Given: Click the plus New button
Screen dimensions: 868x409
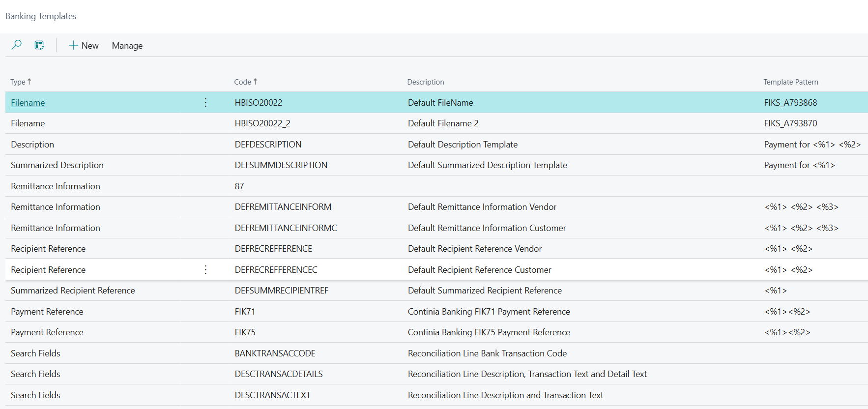Looking at the screenshot, I should pos(84,45).
